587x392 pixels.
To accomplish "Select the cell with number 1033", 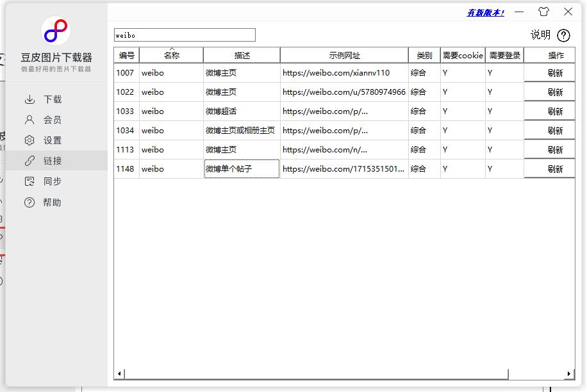I will (x=126, y=111).
